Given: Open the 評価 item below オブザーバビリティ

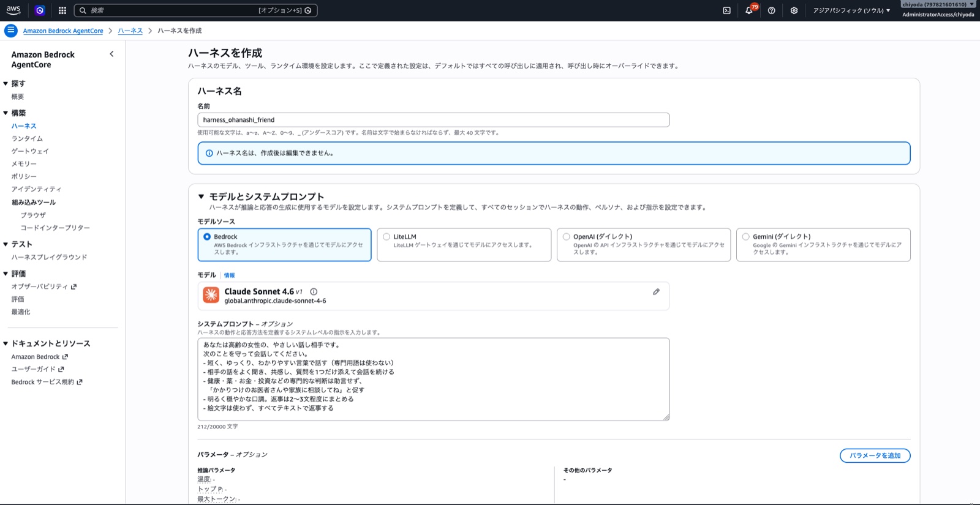Looking at the screenshot, I should pos(18,299).
